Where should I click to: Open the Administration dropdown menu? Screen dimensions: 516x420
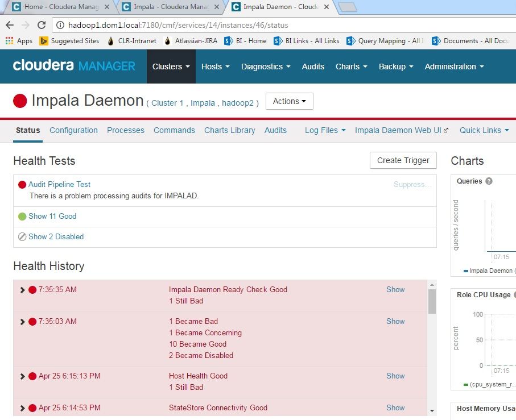click(454, 66)
